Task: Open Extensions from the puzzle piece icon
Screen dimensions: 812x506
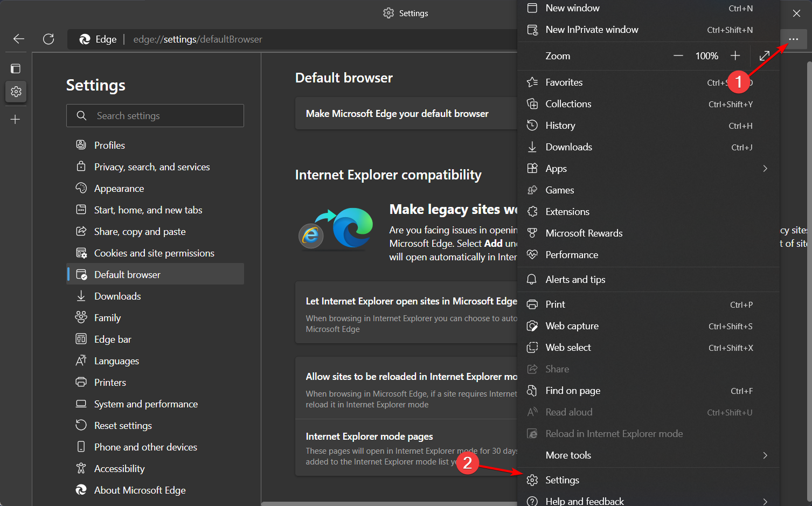Action: tap(532, 211)
